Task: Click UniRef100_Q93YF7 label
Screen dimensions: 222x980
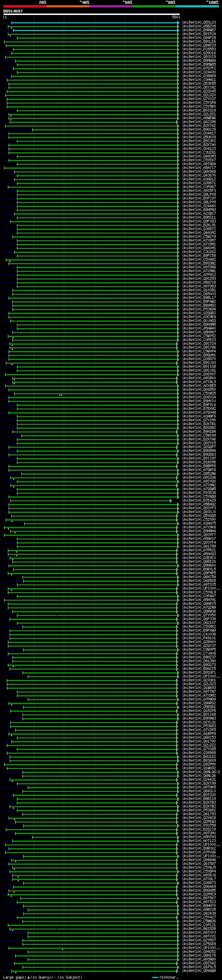Action: click(199, 535)
